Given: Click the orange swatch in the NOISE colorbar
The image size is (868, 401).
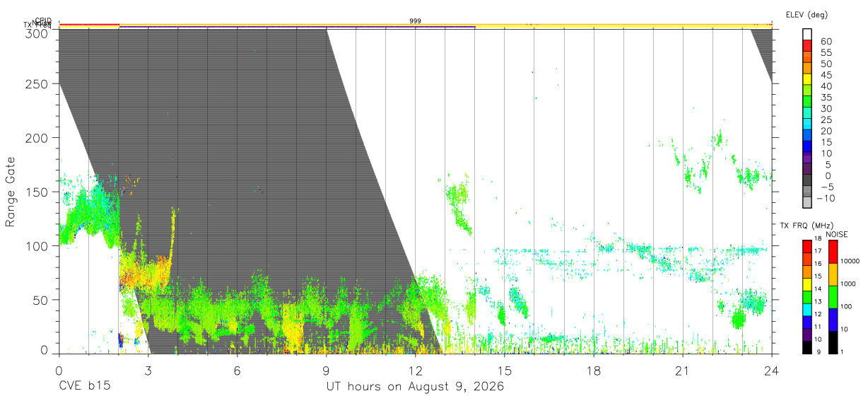Looking at the screenshot, I should [x=833, y=274].
